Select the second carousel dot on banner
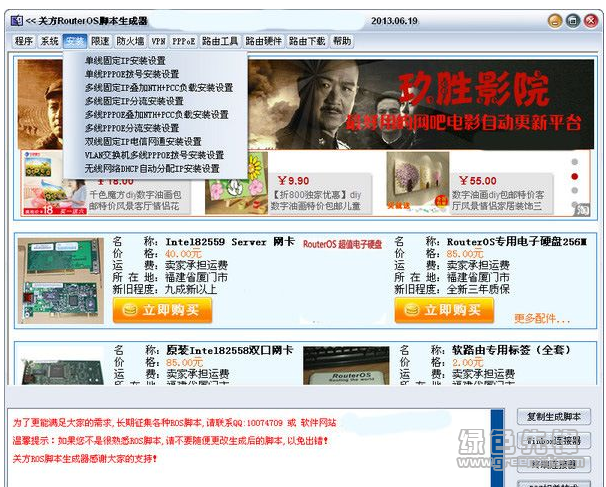This screenshot has width=606, height=487. click(x=573, y=175)
